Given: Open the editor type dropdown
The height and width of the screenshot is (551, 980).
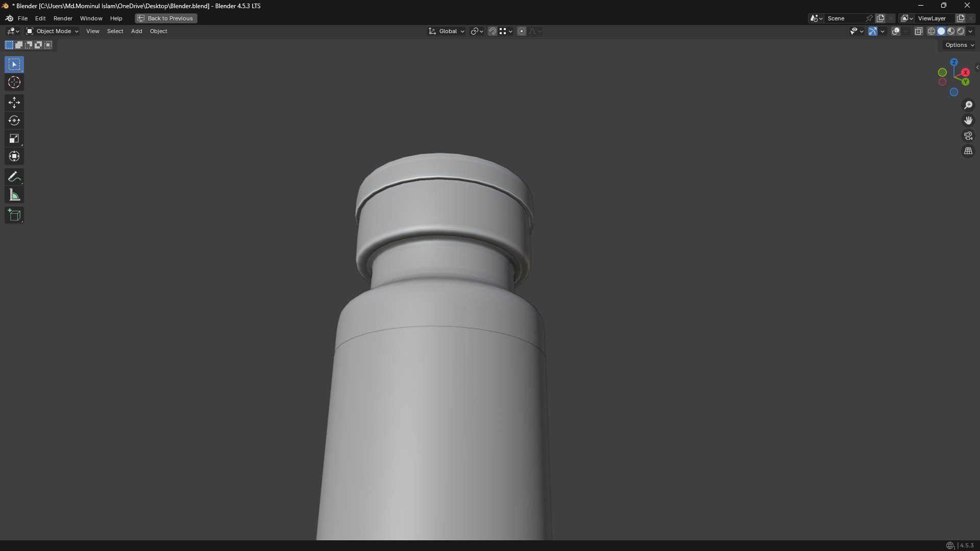Looking at the screenshot, I should click(x=13, y=32).
